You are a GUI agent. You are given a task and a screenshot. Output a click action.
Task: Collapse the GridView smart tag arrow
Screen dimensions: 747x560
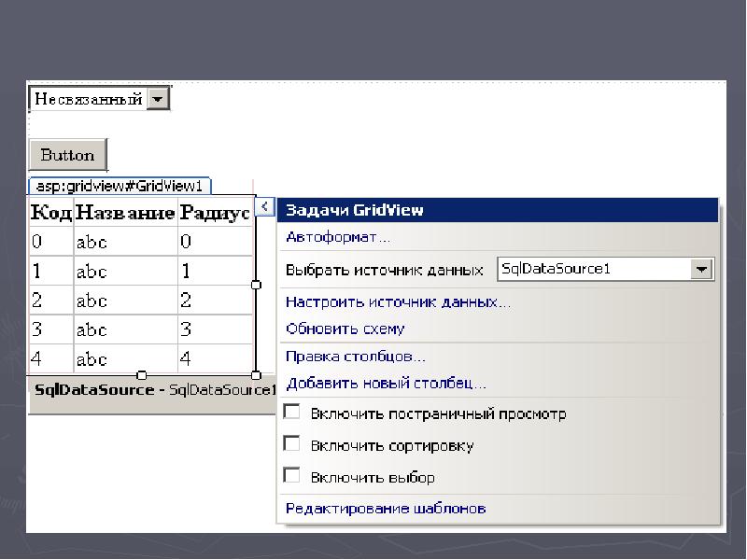coord(265,206)
